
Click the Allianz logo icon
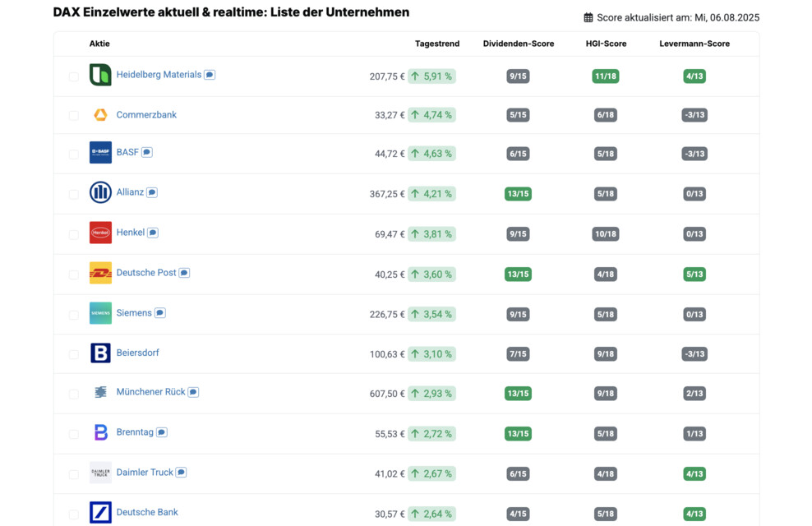pyautogui.click(x=100, y=192)
